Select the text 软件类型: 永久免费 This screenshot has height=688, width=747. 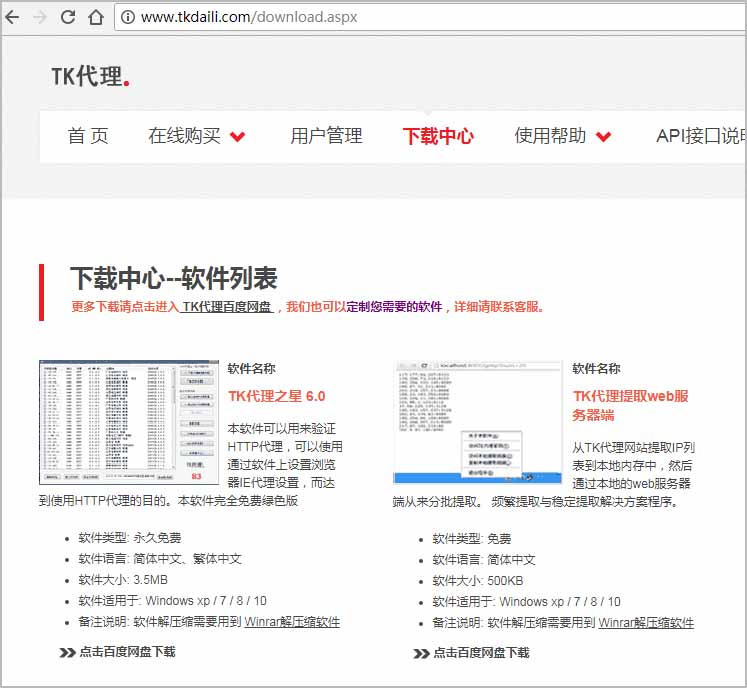(130, 538)
